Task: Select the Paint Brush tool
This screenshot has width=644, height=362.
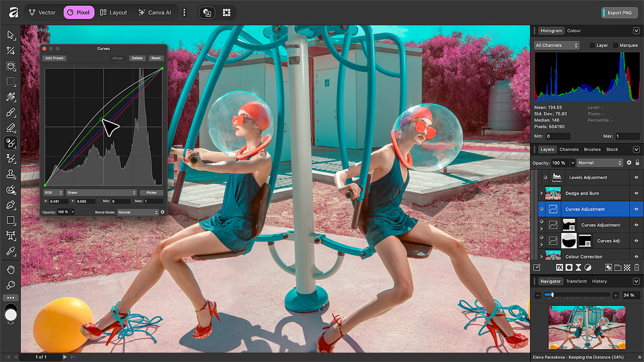Action: (11, 112)
